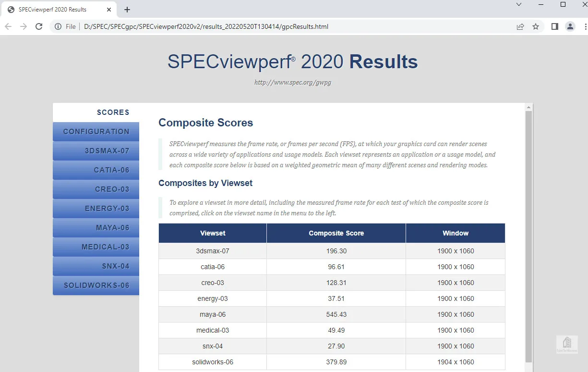This screenshot has width=588, height=372.
Task: Click the Composite Scores heading
Action: 205,123
